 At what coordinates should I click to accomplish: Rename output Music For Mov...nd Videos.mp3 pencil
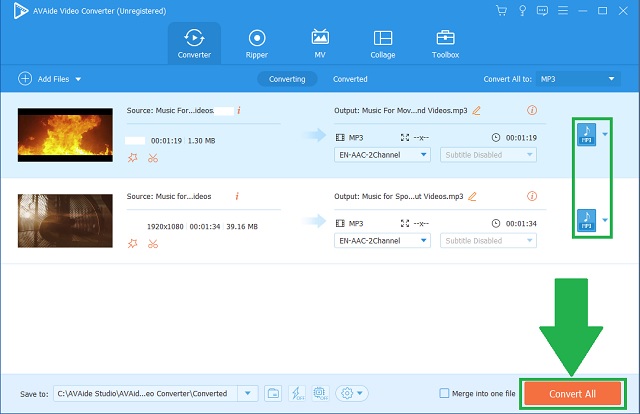click(476, 110)
